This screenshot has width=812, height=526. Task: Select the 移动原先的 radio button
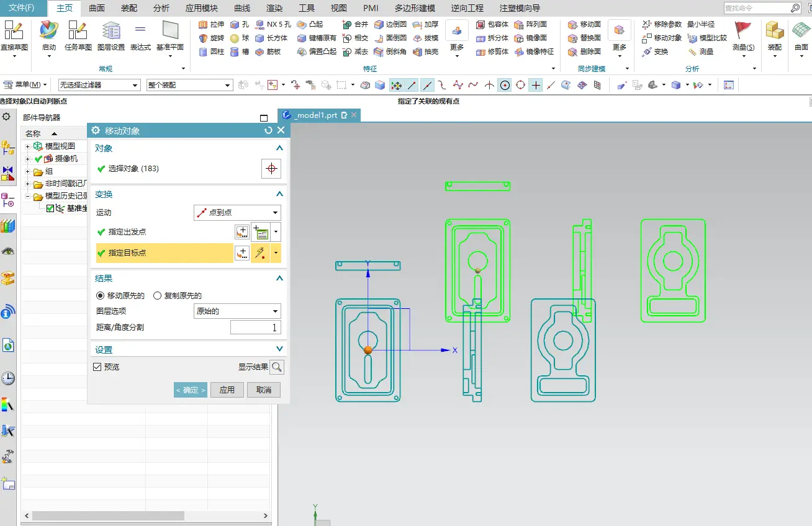point(100,296)
